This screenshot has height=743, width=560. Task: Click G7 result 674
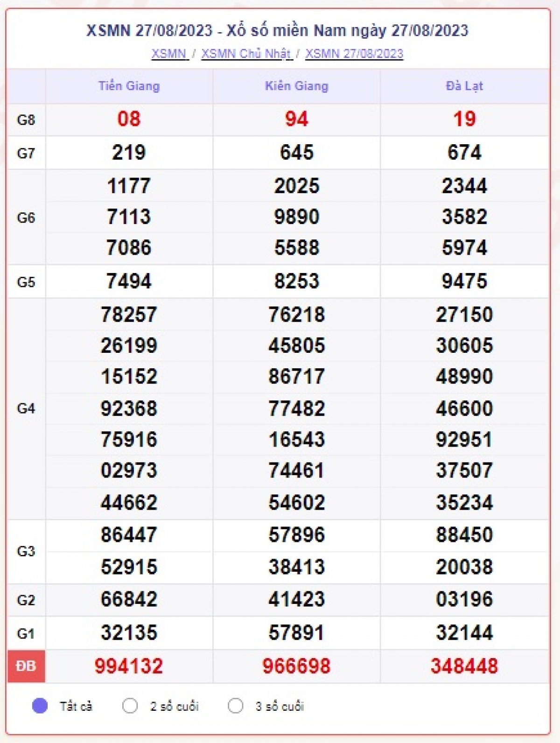(464, 153)
